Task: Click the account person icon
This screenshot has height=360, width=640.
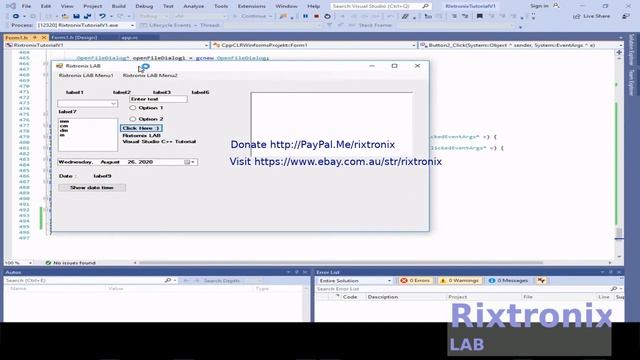Action: (556, 6)
